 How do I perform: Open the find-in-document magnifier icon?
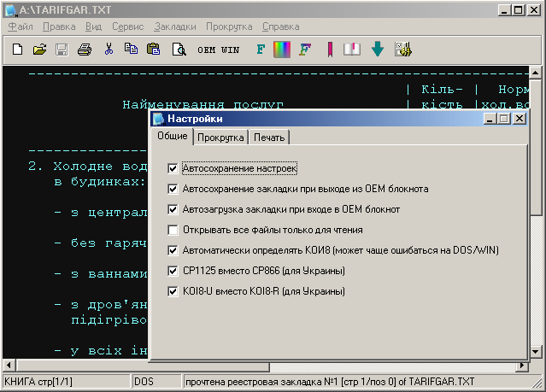click(179, 50)
